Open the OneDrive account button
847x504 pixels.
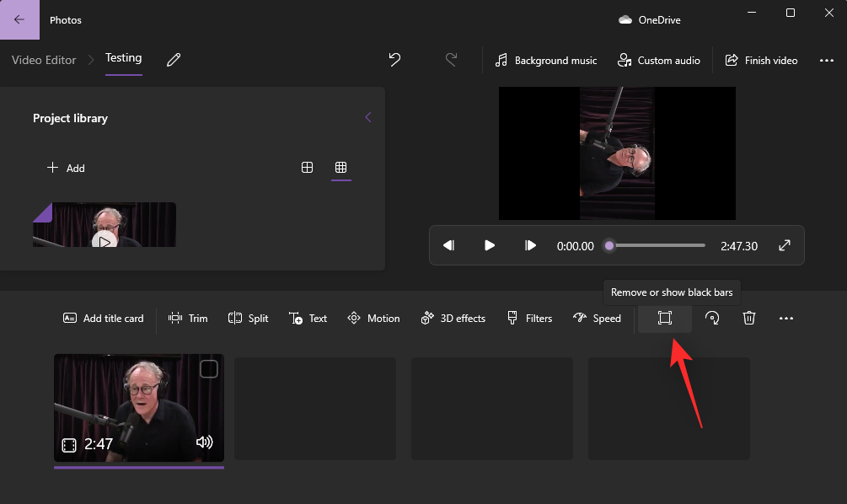(x=649, y=20)
